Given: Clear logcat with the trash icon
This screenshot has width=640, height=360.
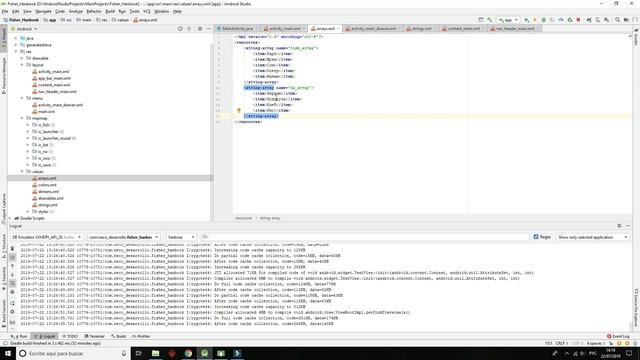Looking at the screenshot, I should pyautogui.click(x=12, y=248).
